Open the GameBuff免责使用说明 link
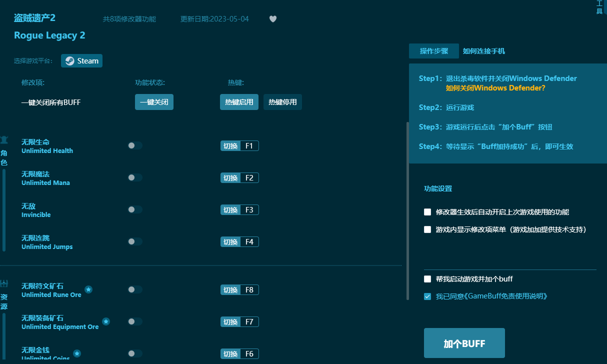607x364 pixels. tap(506, 296)
